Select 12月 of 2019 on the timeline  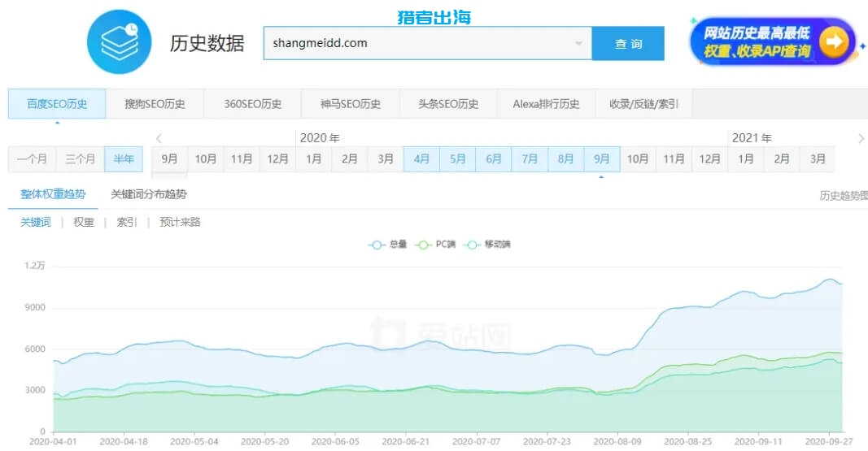click(277, 159)
